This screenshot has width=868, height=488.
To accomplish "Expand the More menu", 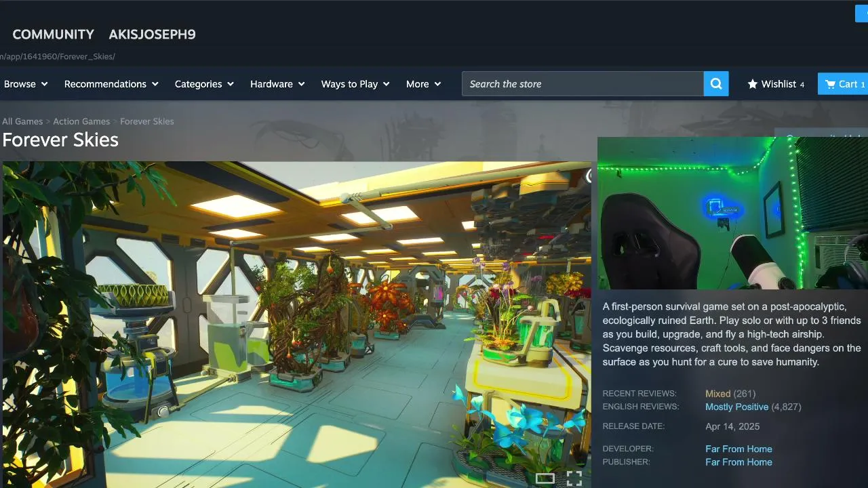I will [x=423, y=84].
